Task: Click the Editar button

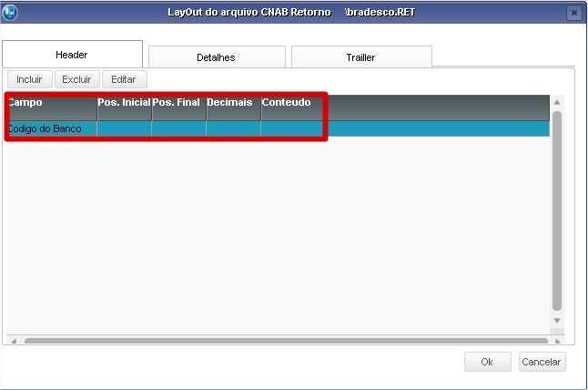Action: [125, 79]
